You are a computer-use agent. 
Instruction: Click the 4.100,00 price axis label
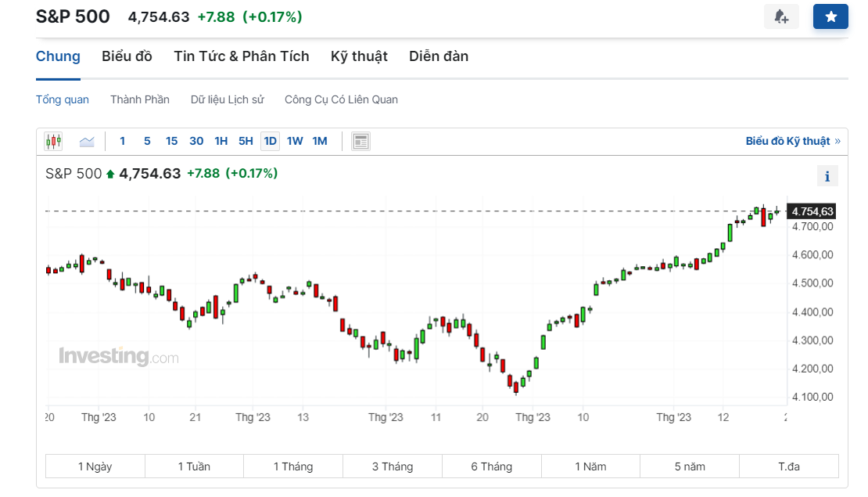point(812,398)
